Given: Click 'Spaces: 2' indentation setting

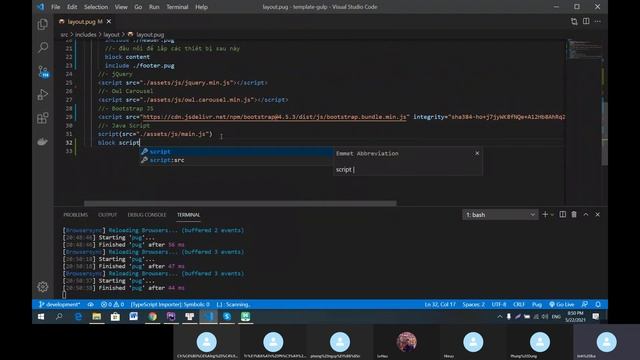Looking at the screenshot, I should click(473, 304).
